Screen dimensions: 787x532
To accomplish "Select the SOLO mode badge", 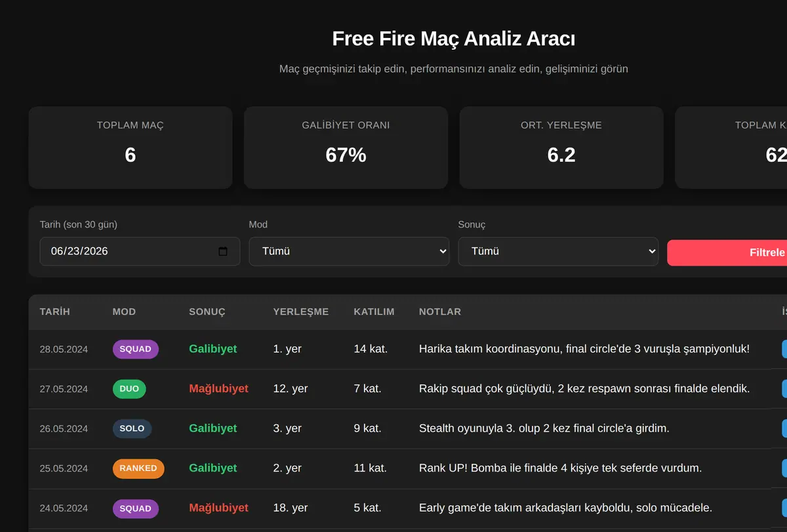I will [x=132, y=428].
